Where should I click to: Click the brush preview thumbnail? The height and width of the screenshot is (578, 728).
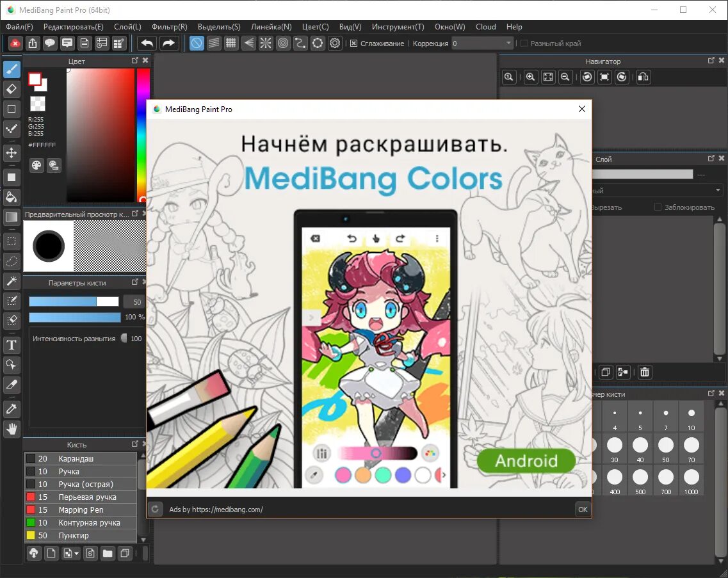point(48,246)
